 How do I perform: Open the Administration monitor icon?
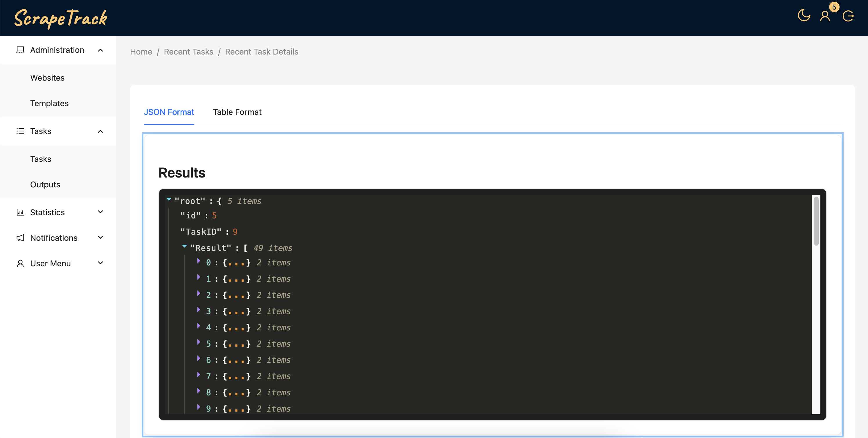coord(20,50)
